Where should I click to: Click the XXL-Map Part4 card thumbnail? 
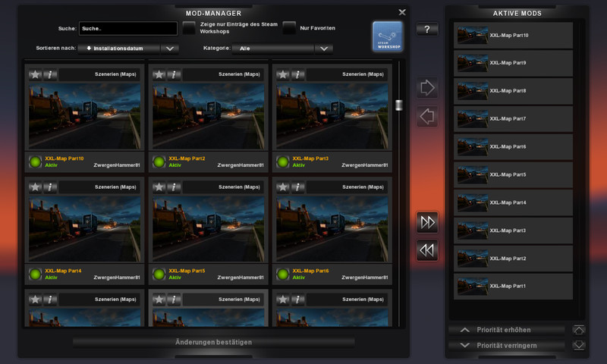click(84, 229)
